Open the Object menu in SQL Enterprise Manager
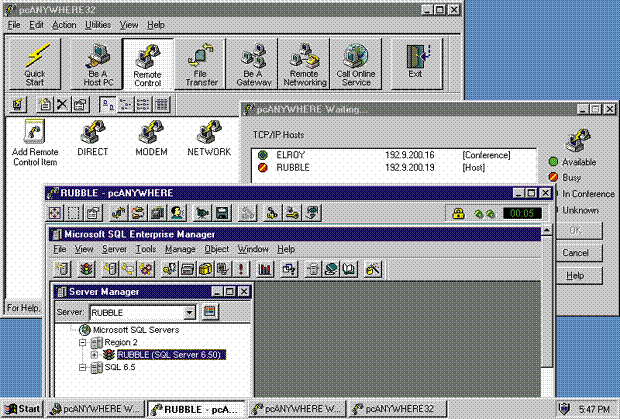Image resolution: width=620 pixels, height=419 pixels. 217,249
